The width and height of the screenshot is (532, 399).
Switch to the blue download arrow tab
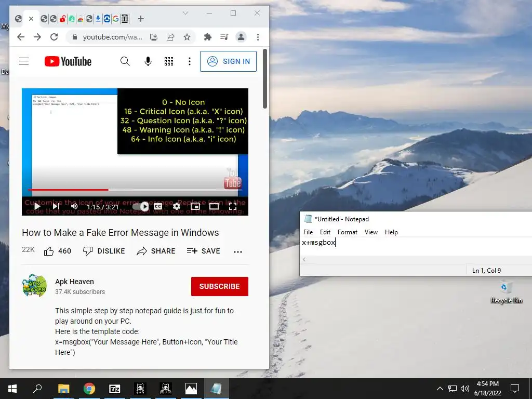click(x=98, y=19)
